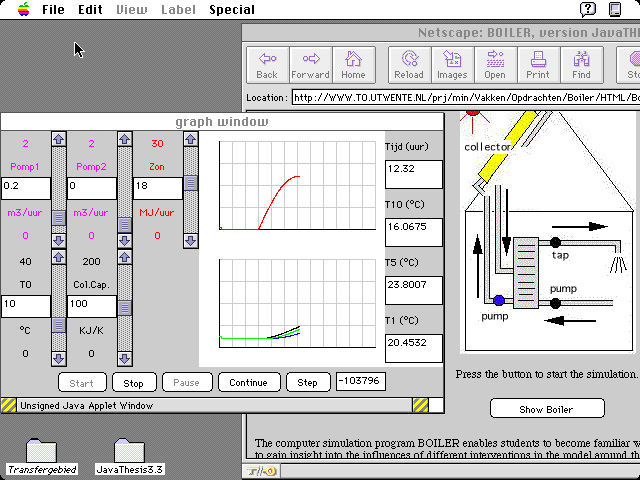The image size is (640, 480).
Task: Click the Continue simulation button
Action: (x=249, y=382)
